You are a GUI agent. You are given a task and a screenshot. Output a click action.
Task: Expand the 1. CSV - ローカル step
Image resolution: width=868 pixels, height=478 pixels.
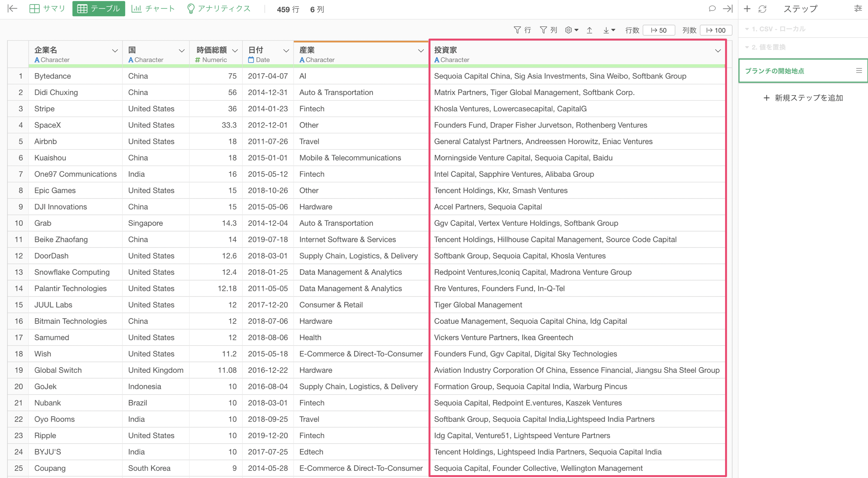pos(775,29)
